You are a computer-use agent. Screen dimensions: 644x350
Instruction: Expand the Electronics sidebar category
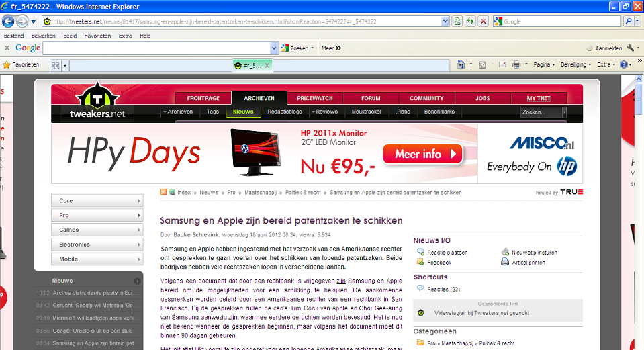coord(97,245)
